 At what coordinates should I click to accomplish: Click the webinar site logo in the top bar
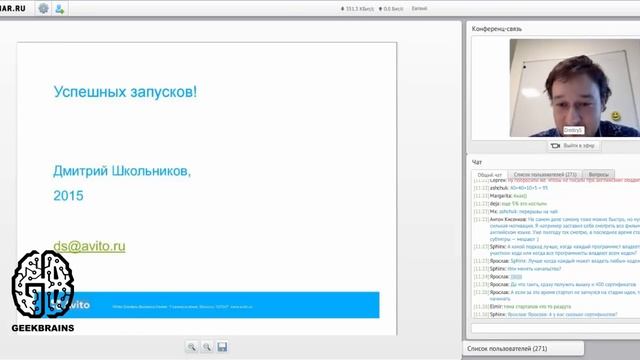click(13, 8)
